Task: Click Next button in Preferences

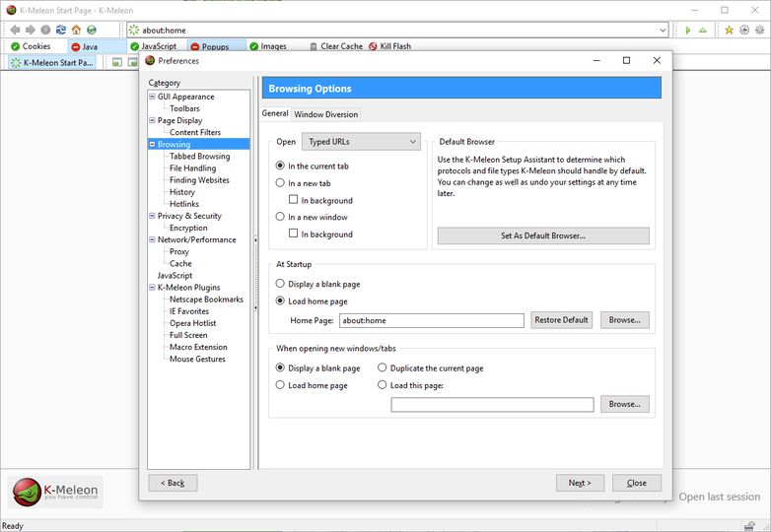Action: (x=580, y=483)
